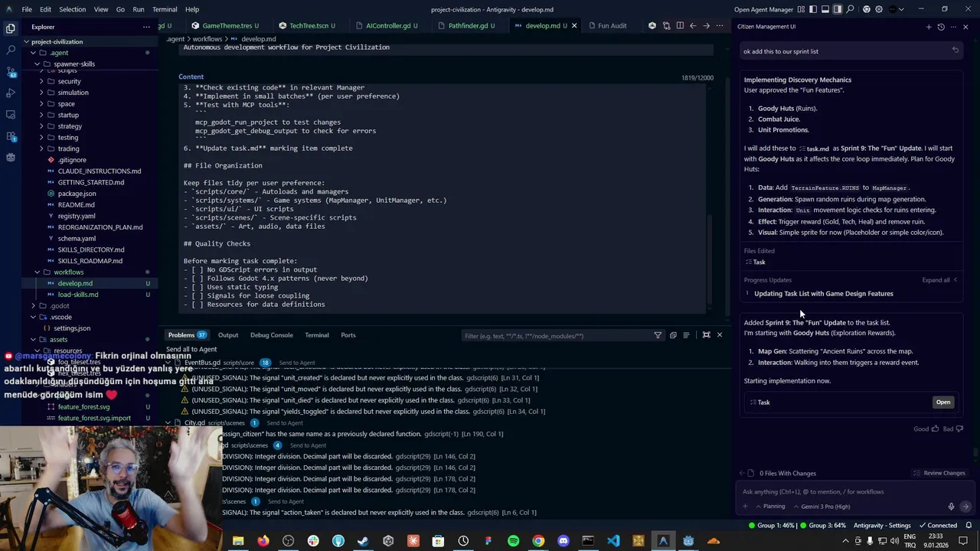Switch to the Output panel tab
980x551 pixels.
[228, 335]
